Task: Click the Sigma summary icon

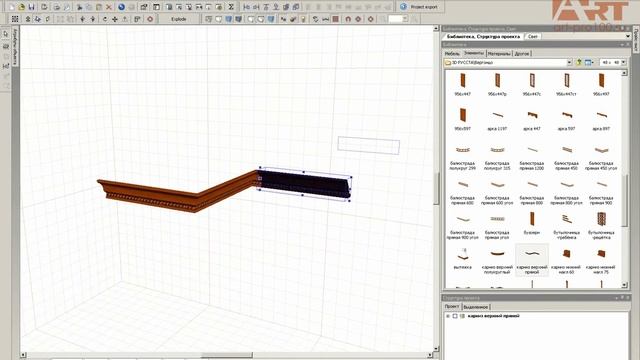Action: coord(231,7)
